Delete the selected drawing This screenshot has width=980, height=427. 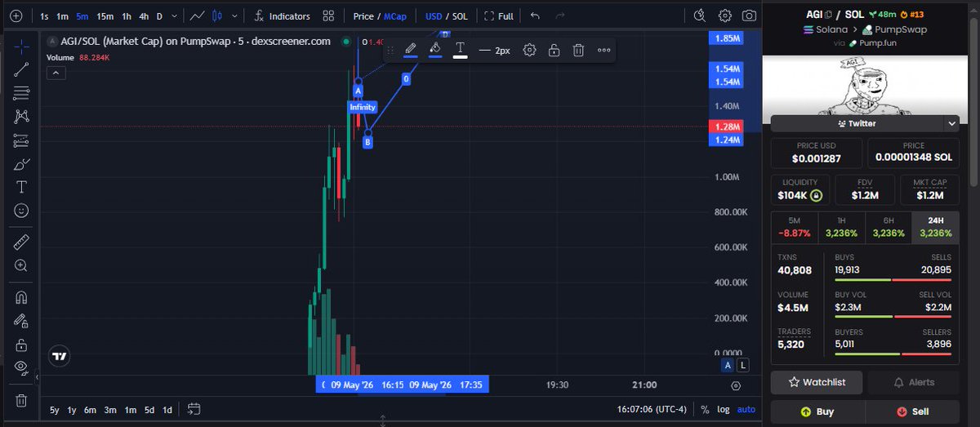578,50
